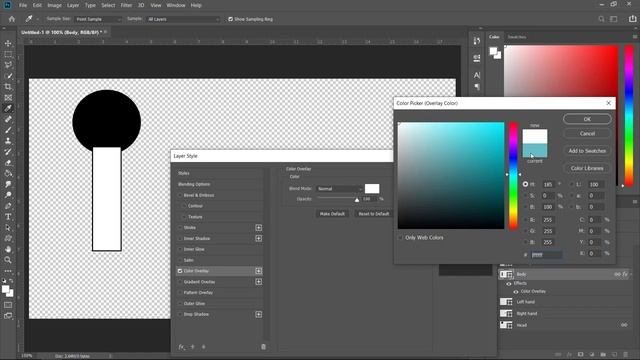This screenshot has width=640, height=360.
Task: Select the Pen tool
Action: (8, 206)
